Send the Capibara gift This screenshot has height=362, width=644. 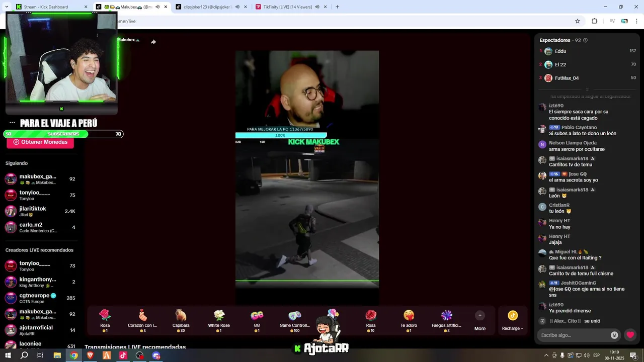point(181,321)
